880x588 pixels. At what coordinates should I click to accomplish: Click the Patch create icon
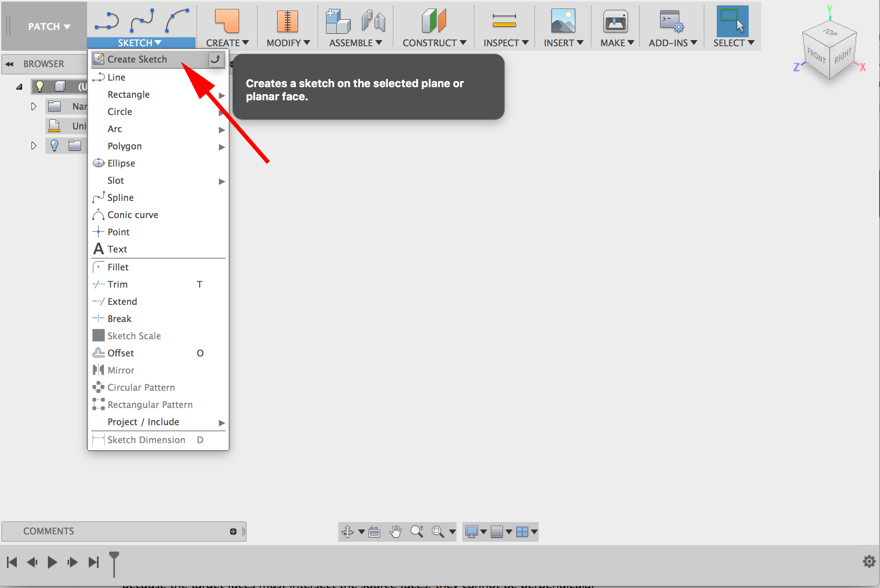point(227,21)
